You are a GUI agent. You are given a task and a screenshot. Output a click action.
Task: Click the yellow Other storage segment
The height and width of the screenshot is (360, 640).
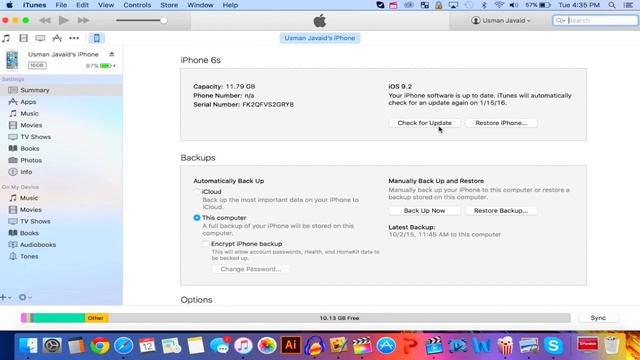[96, 318]
